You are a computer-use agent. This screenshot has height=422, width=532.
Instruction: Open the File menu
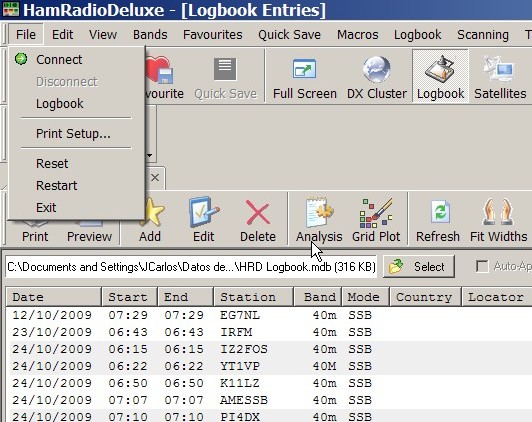click(x=26, y=34)
